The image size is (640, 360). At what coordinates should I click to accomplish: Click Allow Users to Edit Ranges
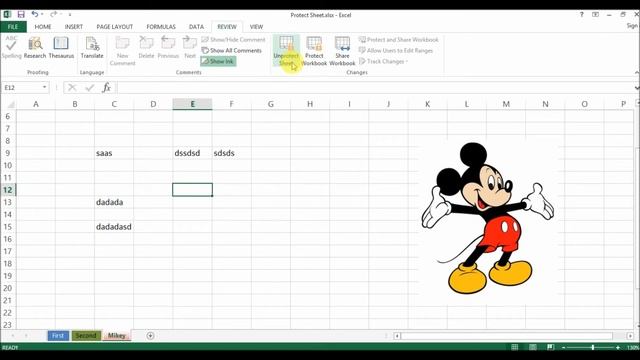pyautogui.click(x=396, y=51)
